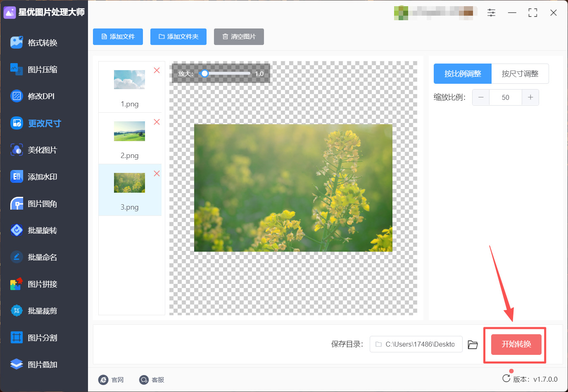568x392 pixels.
Task: Open the 图片叠加 image overlay tool
Action: pyautogui.click(x=34, y=364)
